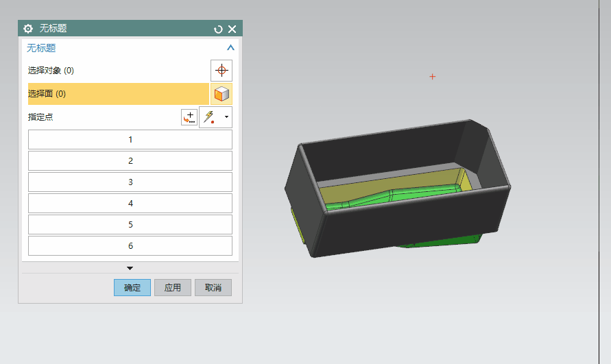Click the 指定点 label
611x364 pixels.
[40, 117]
